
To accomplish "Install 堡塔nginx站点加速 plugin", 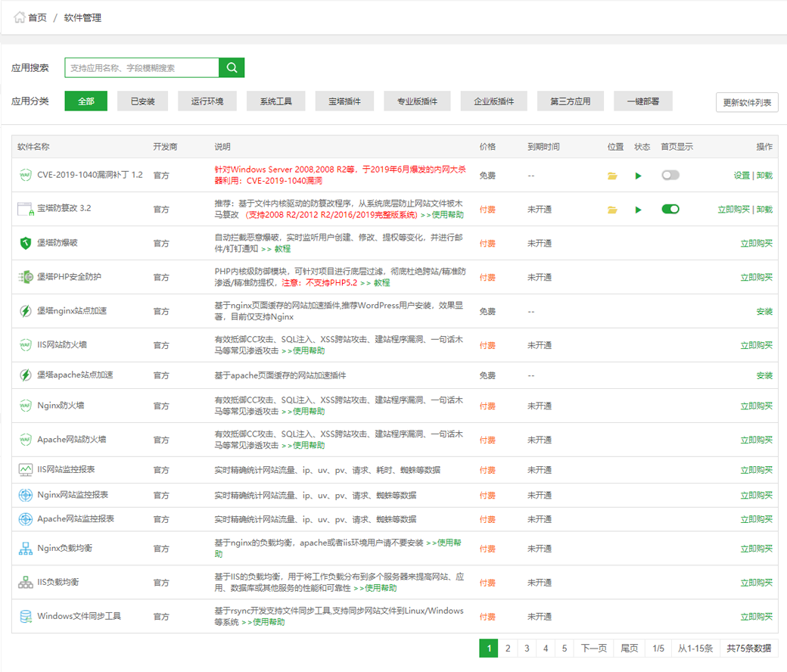I will [764, 312].
